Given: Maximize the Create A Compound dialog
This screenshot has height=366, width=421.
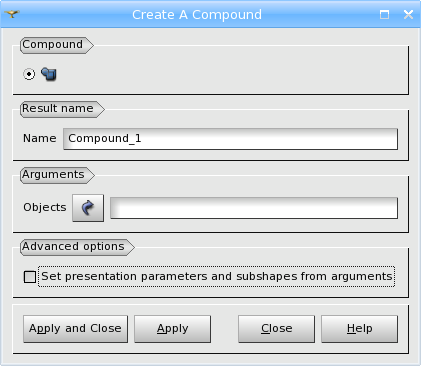Looking at the screenshot, I should 384,14.
